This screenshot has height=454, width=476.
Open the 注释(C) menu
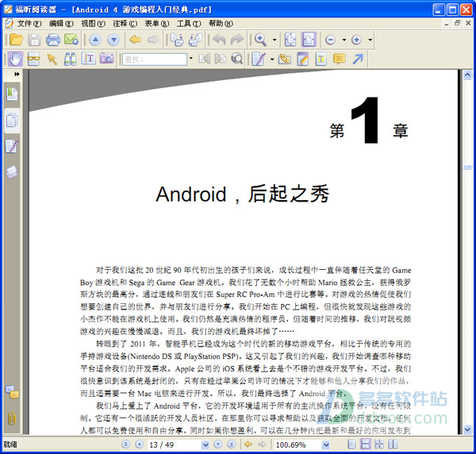125,23
